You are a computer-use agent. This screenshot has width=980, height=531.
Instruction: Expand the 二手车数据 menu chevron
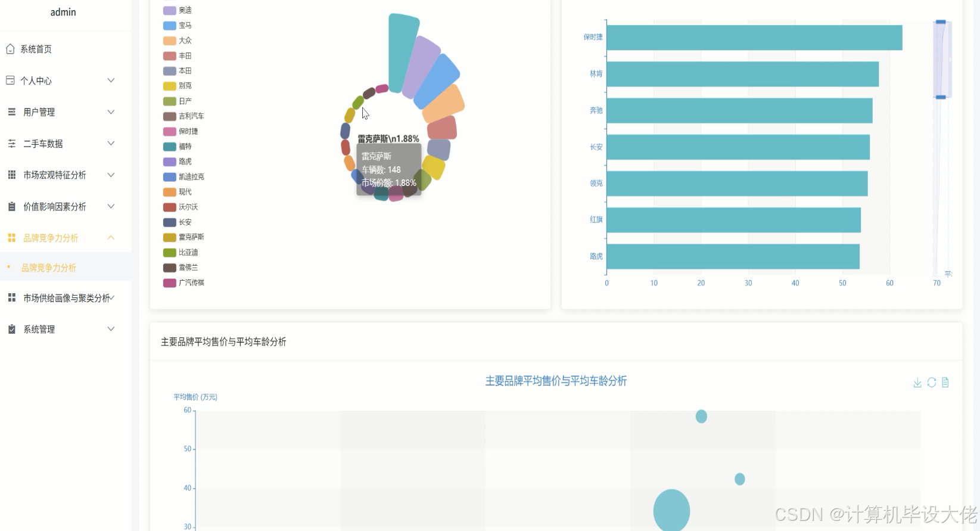pos(111,144)
